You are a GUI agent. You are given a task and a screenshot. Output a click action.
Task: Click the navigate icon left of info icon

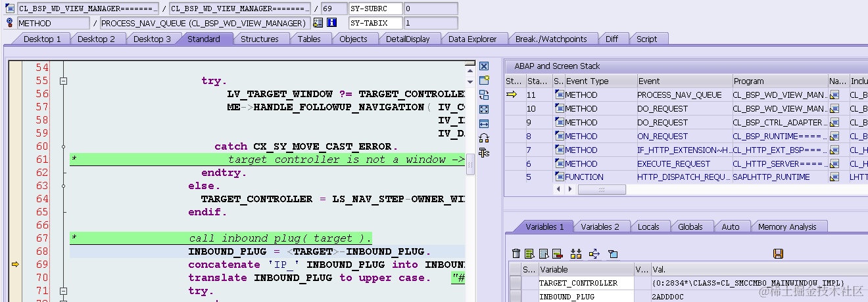[x=318, y=23]
